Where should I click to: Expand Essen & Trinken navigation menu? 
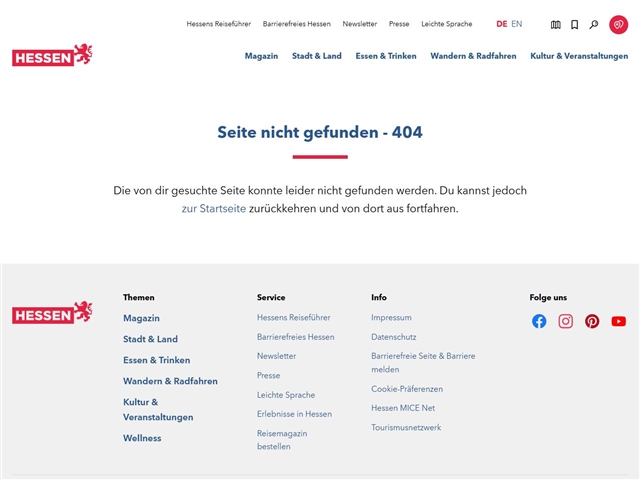(385, 56)
